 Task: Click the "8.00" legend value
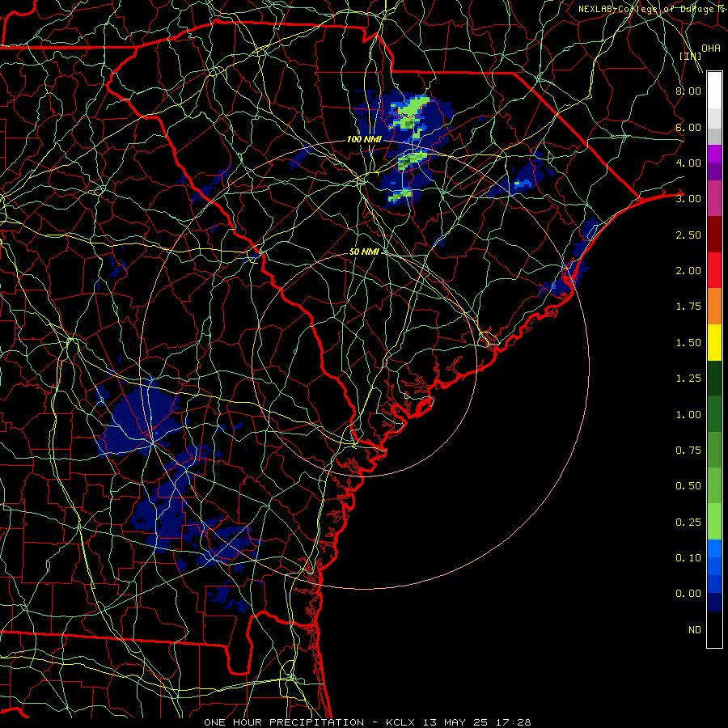point(688,91)
